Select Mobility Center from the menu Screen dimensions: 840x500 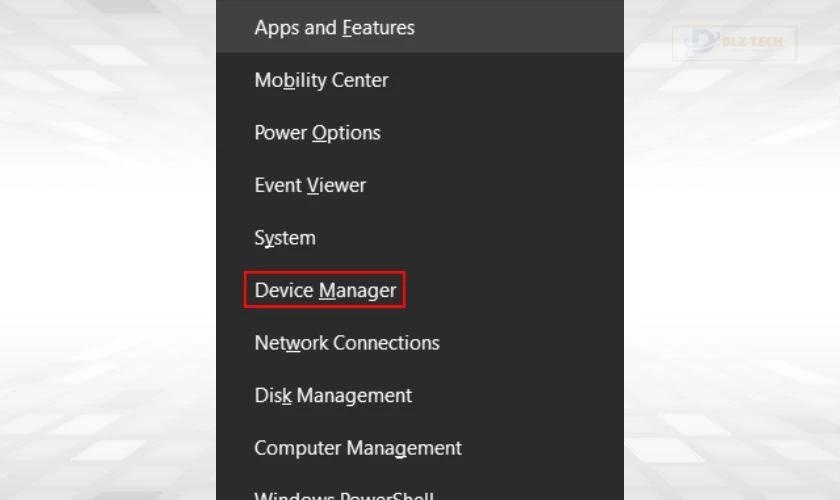pos(321,81)
